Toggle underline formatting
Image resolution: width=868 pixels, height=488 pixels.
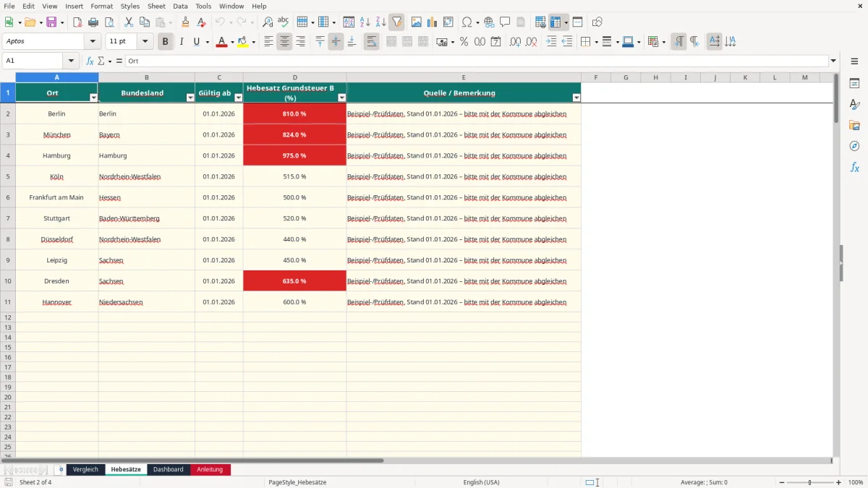(x=196, y=42)
